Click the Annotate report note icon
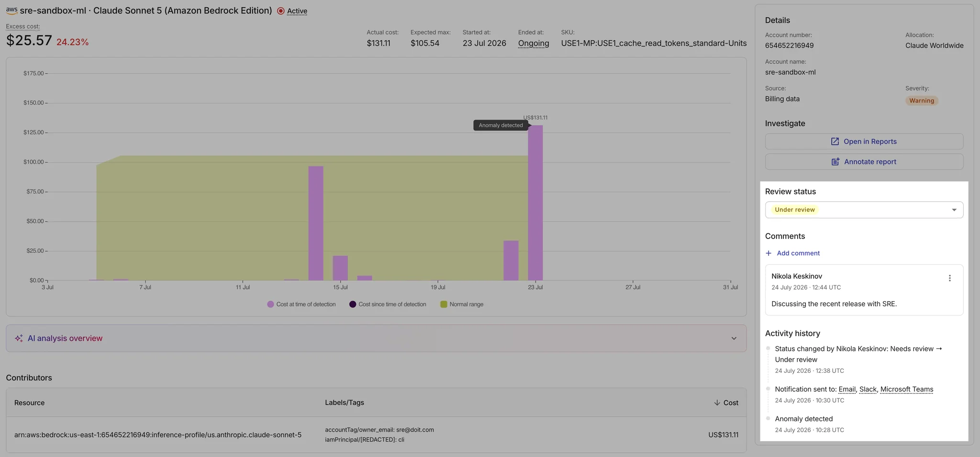This screenshot has height=457, width=980. 835,162
